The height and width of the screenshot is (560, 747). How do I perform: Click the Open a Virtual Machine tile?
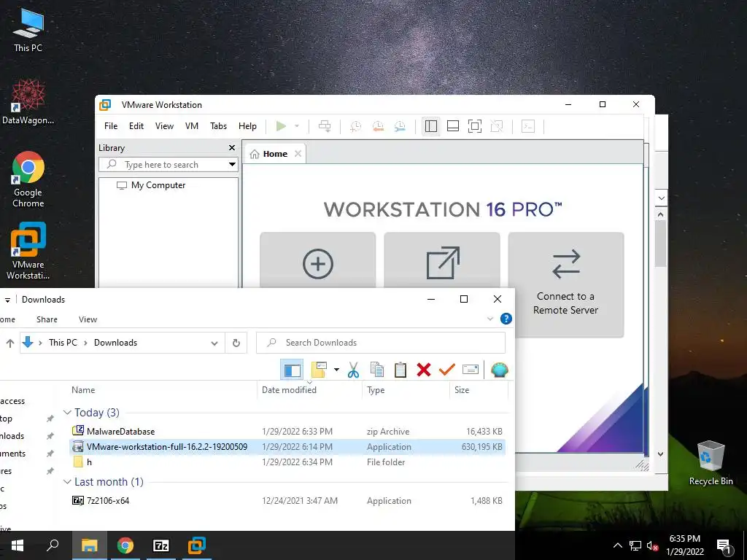pos(442,260)
